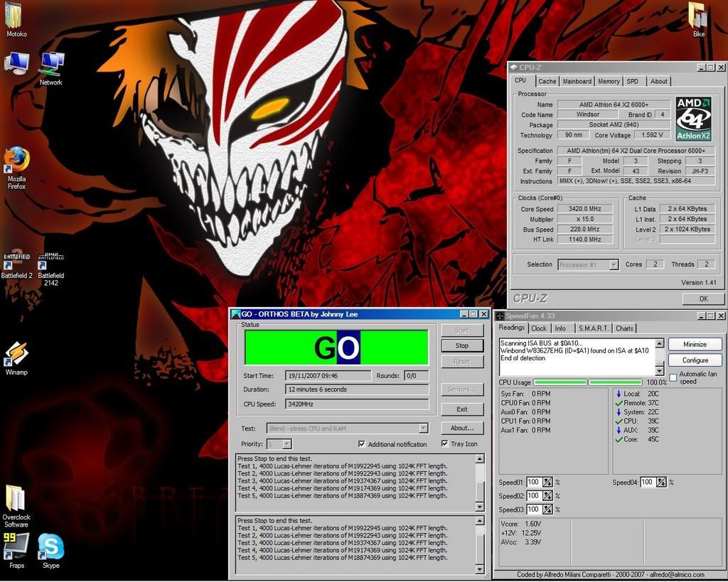The image size is (728, 582).
Task: Click the first CPU Usage bar in SpeedFan
Action: coord(560,382)
